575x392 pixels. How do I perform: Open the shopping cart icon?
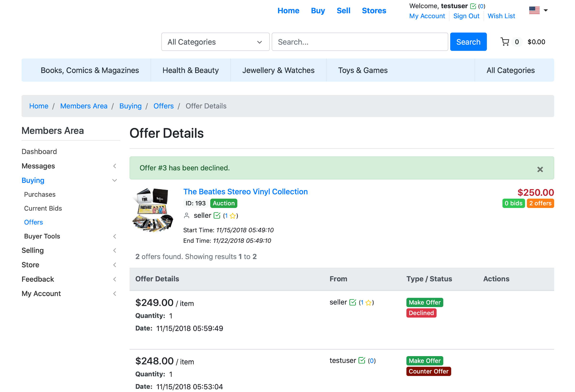tap(505, 42)
